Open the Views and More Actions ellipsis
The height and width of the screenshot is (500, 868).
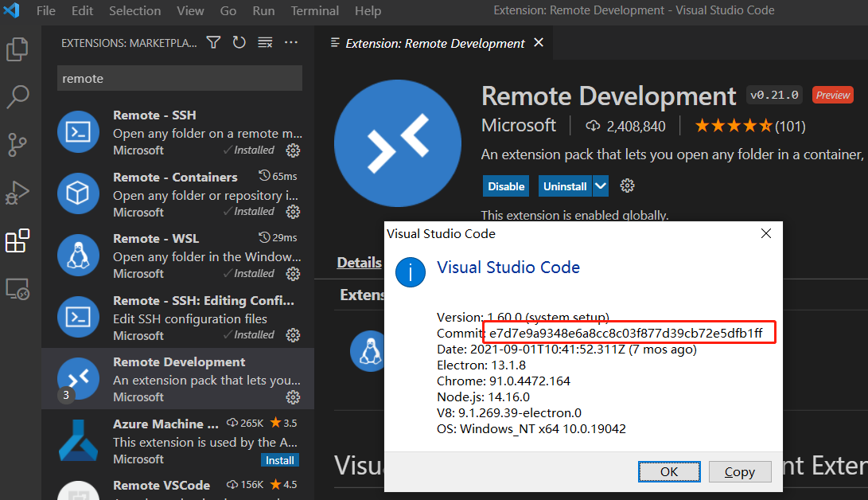(290, 42)
